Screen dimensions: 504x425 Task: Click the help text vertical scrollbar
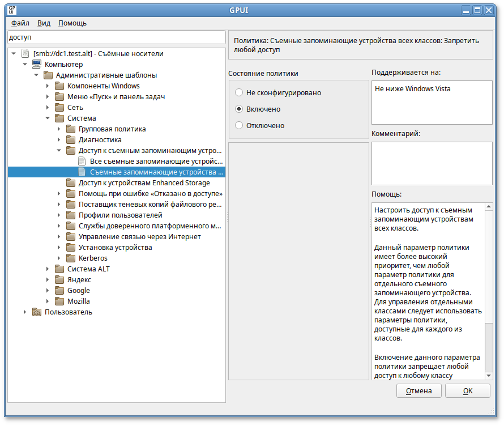489,283
